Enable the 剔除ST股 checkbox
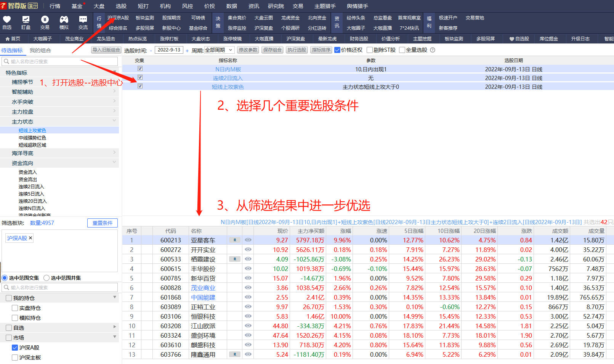 369,50
